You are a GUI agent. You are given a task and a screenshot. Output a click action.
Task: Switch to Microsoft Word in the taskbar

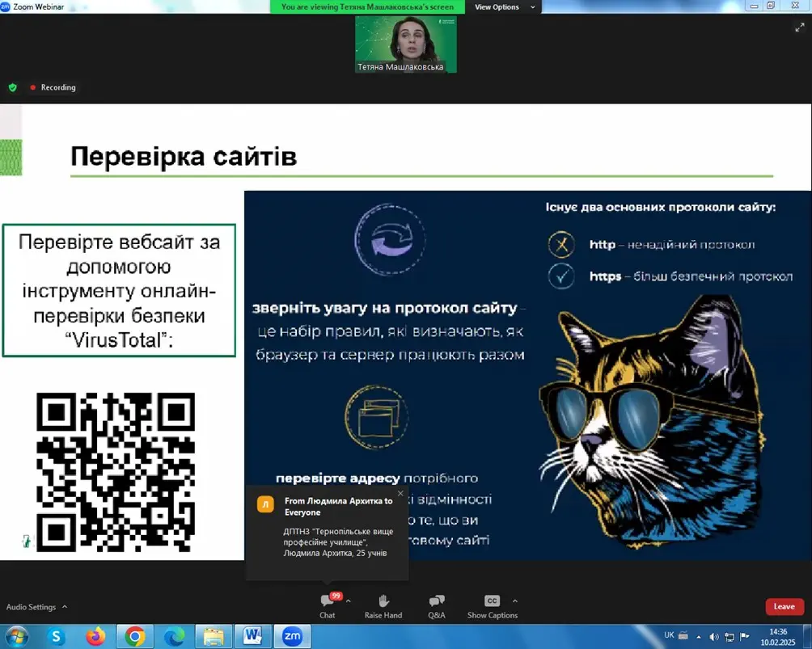point(252,636)
